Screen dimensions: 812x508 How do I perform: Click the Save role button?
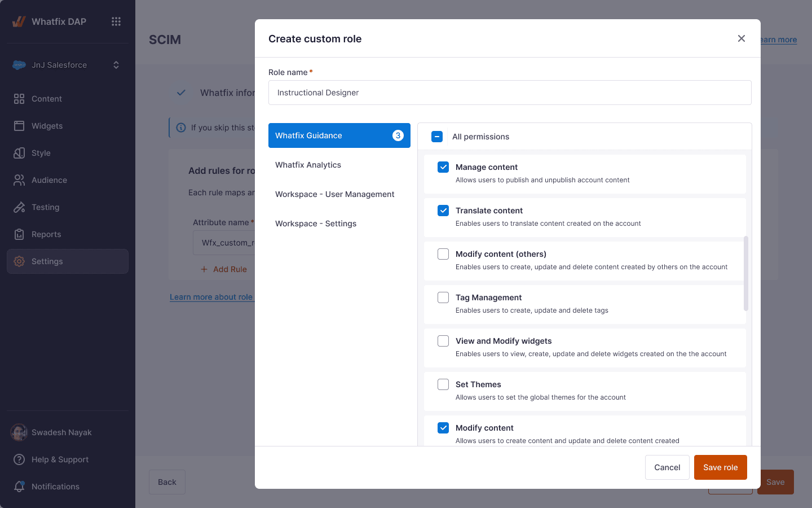click(x=721, y=467)
